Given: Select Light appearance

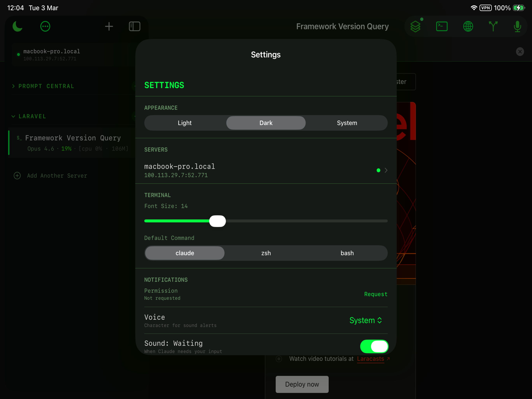Looking at the screenshot, I should point(185,123).
